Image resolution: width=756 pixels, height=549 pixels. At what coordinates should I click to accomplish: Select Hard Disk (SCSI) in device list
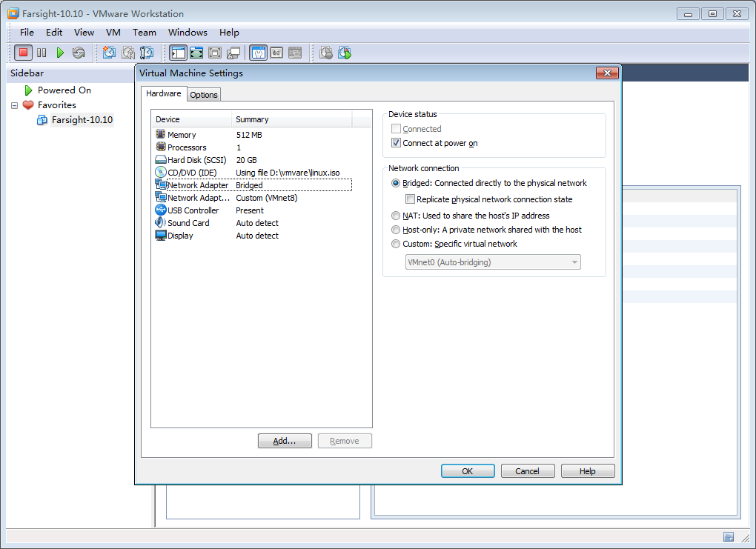pyautogui.click(x=196, y=160)
